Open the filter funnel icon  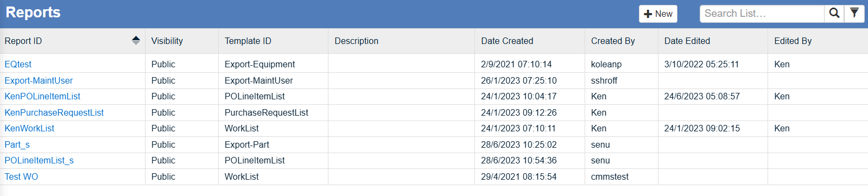(854, 14)
